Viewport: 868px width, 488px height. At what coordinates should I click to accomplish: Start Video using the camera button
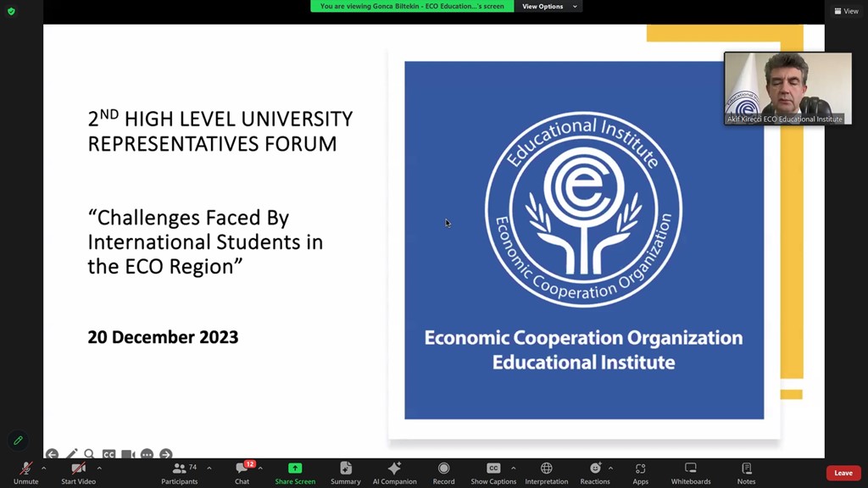(x=78, y=473)
